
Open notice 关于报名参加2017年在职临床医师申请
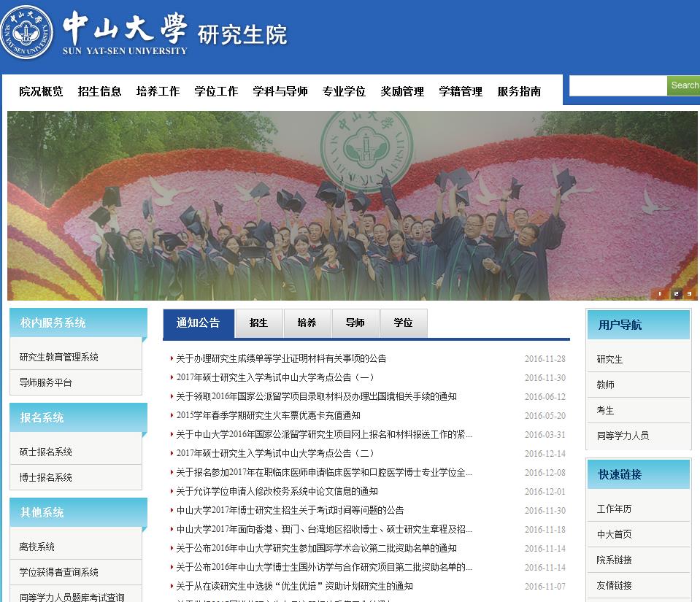(x=323, y=472)
